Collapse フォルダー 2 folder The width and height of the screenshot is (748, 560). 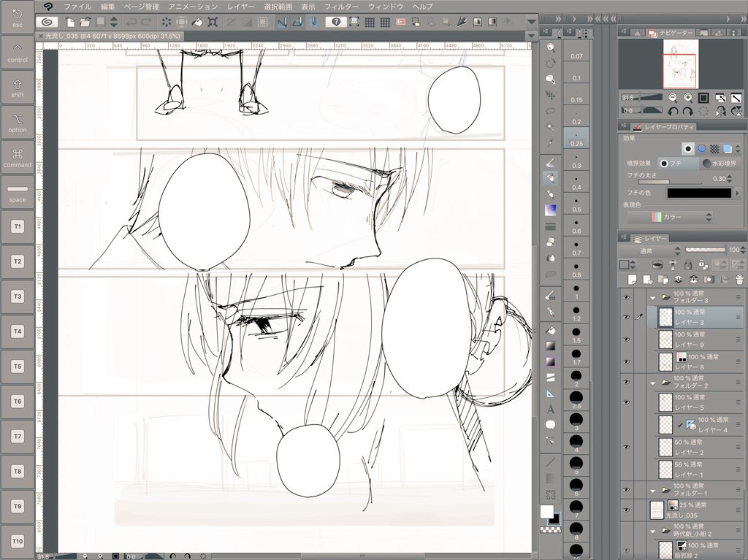coord(653,383)
